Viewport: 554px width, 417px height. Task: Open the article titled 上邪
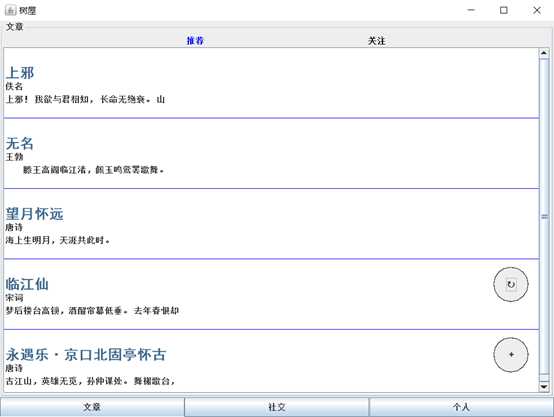20,73
